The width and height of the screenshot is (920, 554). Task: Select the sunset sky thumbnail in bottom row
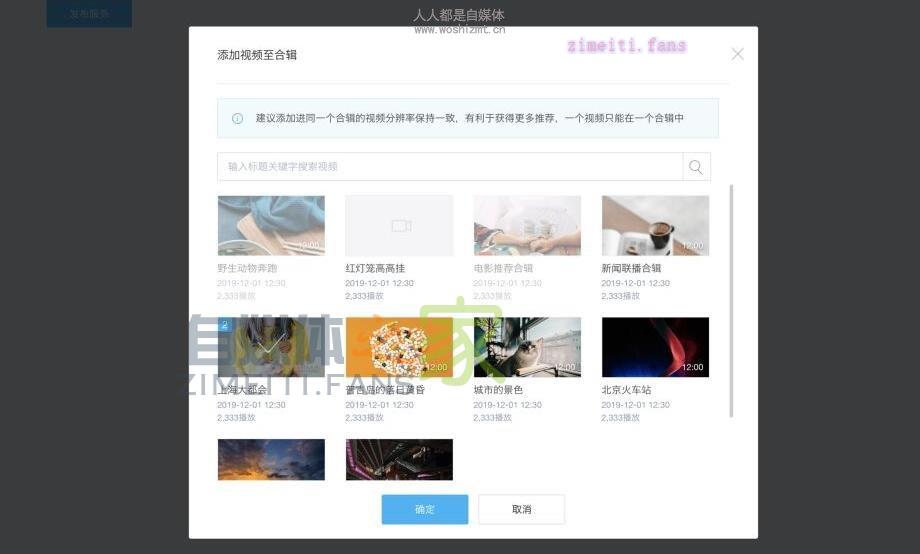coord(271,460)
